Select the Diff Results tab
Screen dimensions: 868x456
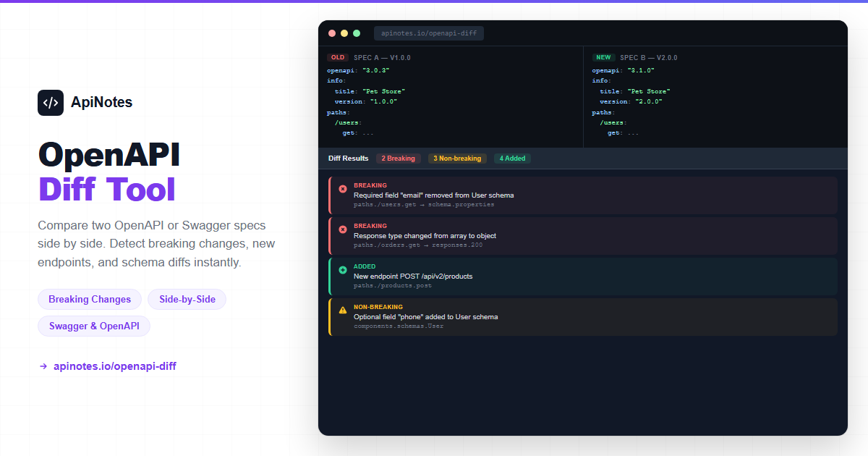348,159
